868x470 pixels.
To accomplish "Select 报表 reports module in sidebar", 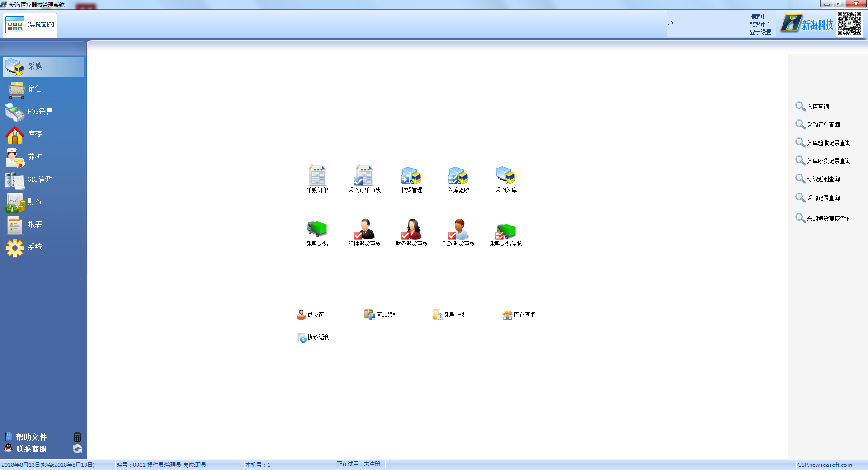I will (x=43, y=225).
